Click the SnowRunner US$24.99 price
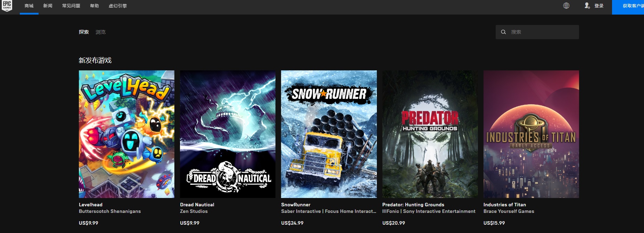 pyautogui.click(x=292, y=223)
